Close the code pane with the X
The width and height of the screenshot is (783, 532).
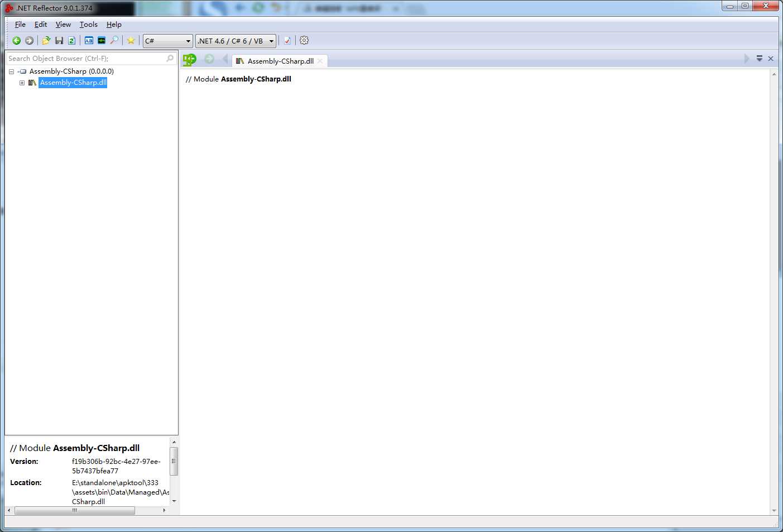click(771, 59)
